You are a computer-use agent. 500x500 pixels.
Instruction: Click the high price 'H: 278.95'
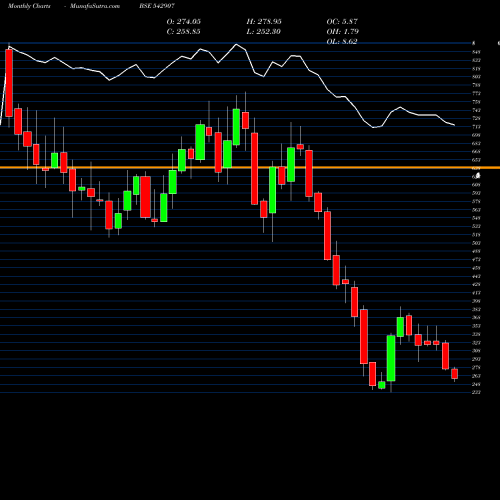(x=264, y=22)
